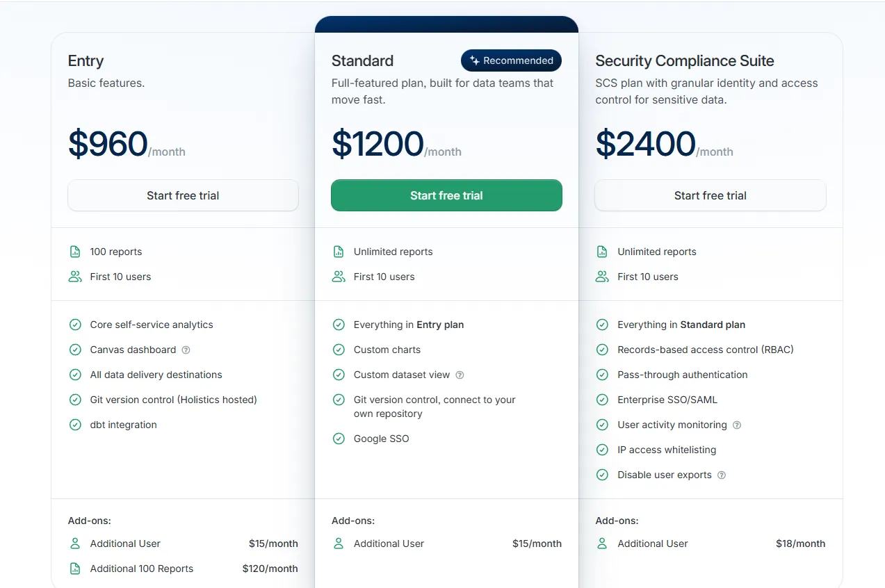Click IP access whitelisting feature text

[666, 450]
